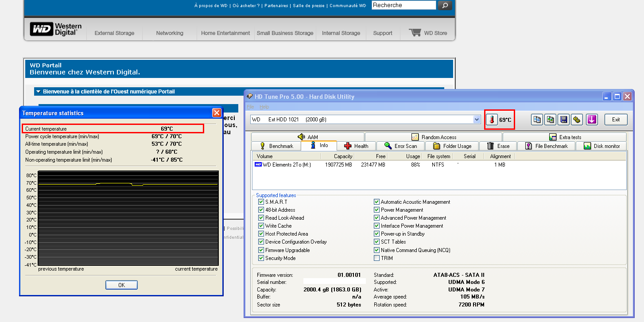Viewport: 644px width, 322px height.
Task: Sort by the Alignment column header
Action: (x=499, y=156)
